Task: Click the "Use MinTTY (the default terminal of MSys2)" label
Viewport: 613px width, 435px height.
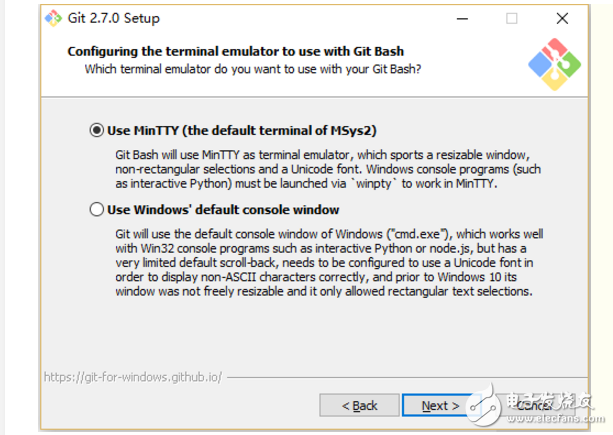Action: coord(241,130)
